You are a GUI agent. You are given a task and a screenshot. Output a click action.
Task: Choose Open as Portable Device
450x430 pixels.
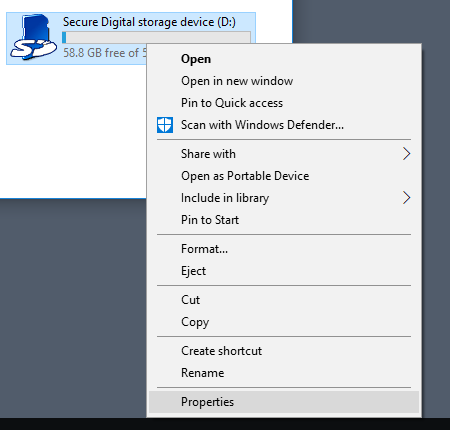point(284,176)
